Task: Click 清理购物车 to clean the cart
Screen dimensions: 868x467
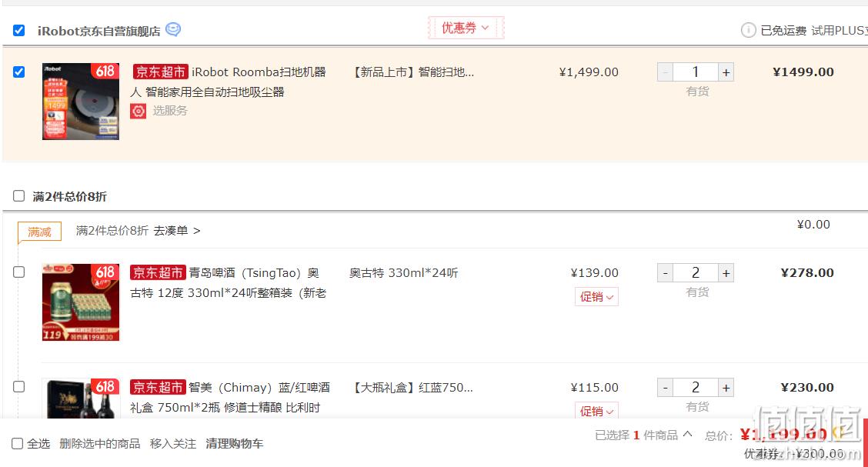Action: point(234,444)
